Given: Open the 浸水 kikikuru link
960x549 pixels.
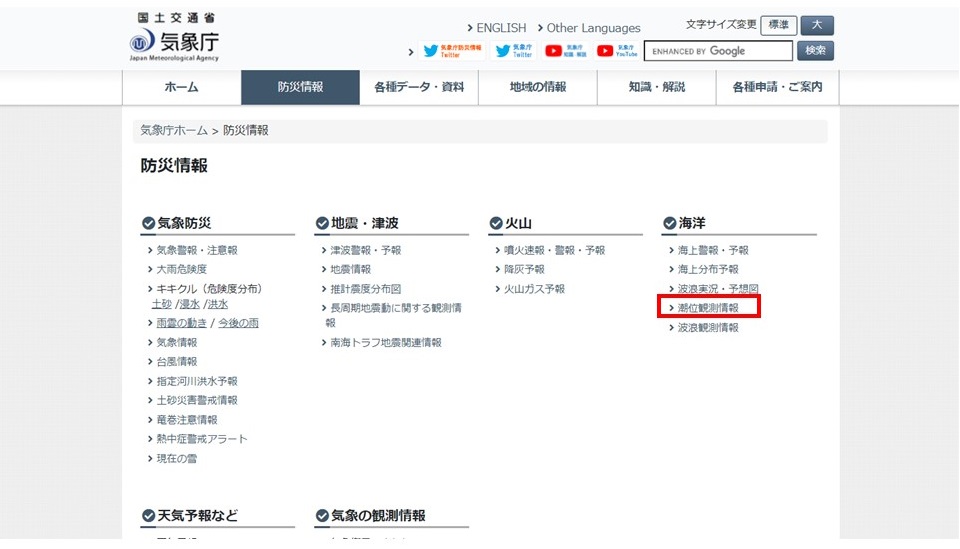Looking at the screenshot, I should [x=190, y=304].
